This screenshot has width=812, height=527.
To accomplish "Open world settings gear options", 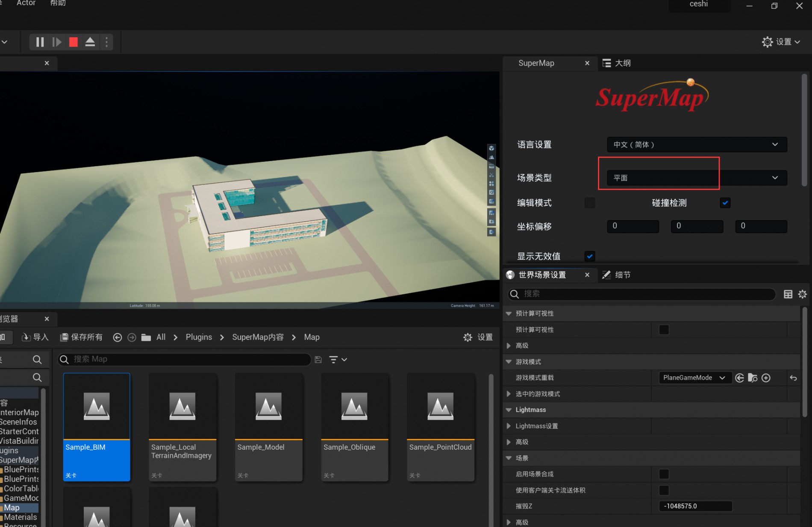I will (802, 294).
